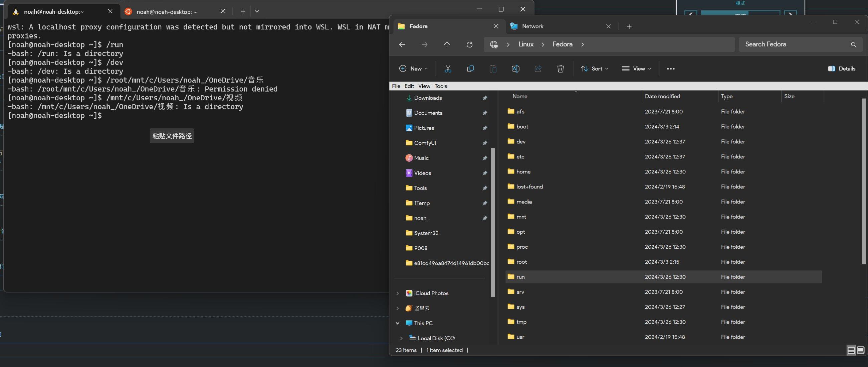Click the pin icon next to Videos
Viewport: 868px width, 367px height.
point(484,173)
